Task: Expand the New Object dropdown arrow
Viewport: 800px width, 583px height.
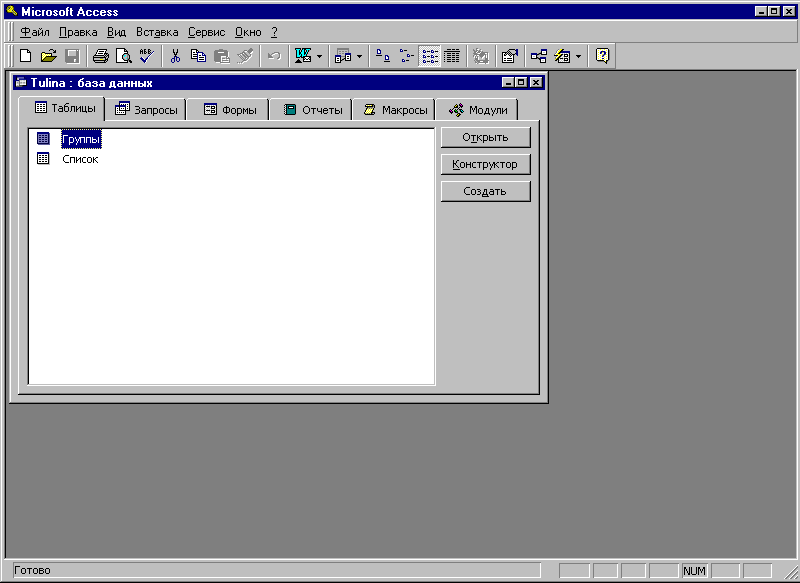Action: [578, 56]
